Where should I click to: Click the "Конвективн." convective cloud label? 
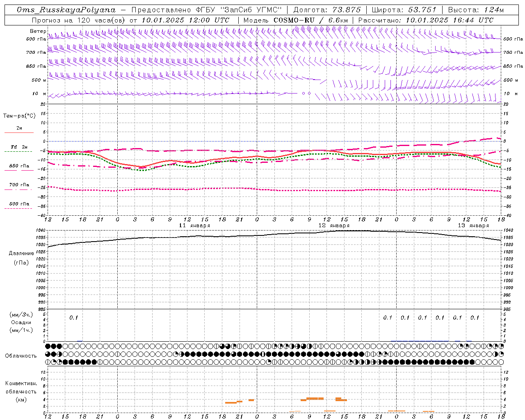click(21, 383)
